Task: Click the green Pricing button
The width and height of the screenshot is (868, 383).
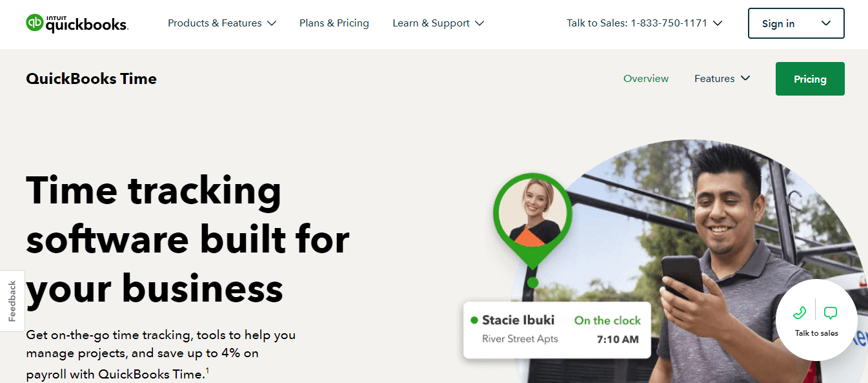Action: (x=810, y=79)
